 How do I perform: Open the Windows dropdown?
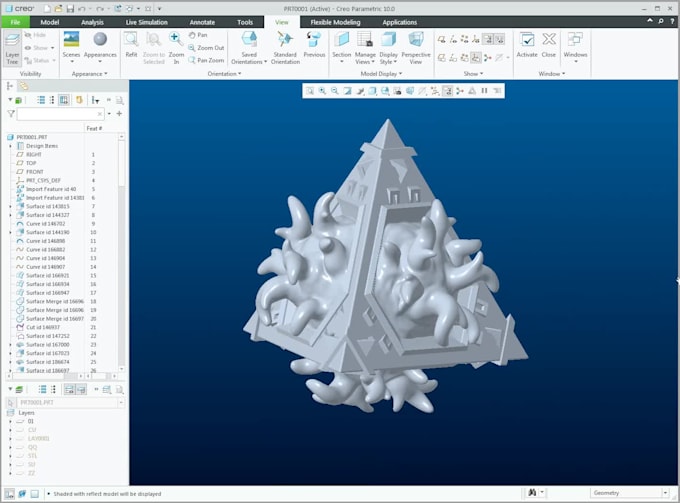575,48
